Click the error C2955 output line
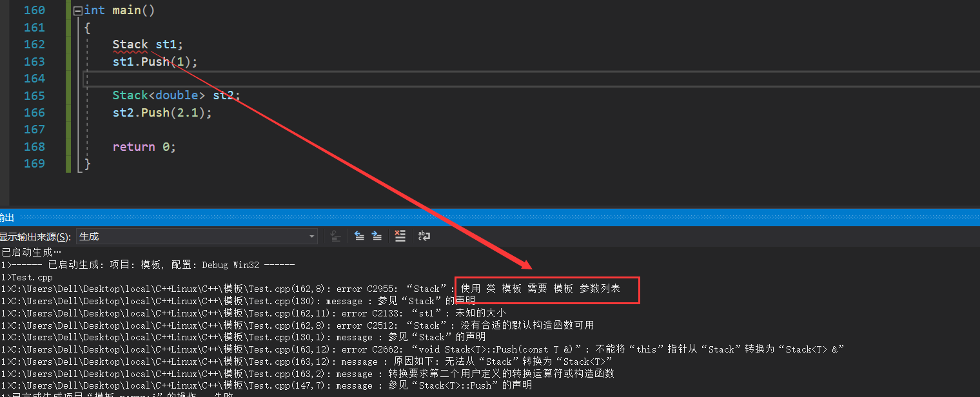This screenshot has height=397, width=980. pyautogui.click(x=311, y=289)
